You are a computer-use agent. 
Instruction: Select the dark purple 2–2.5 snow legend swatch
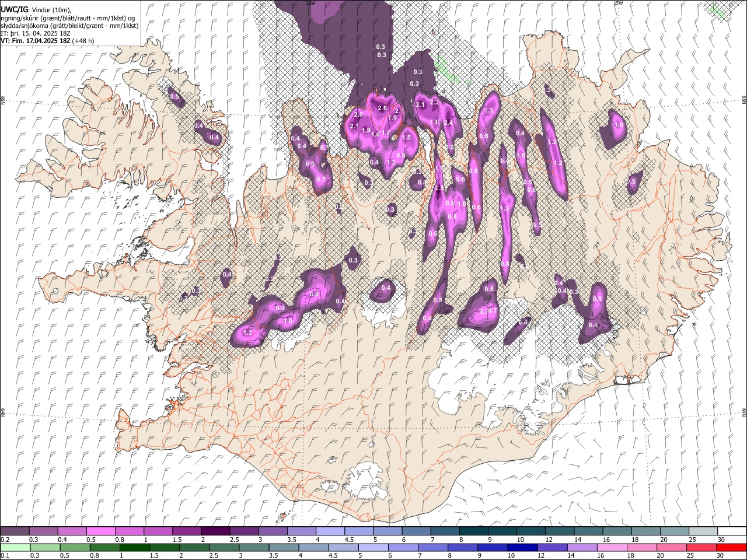[215, 531]
